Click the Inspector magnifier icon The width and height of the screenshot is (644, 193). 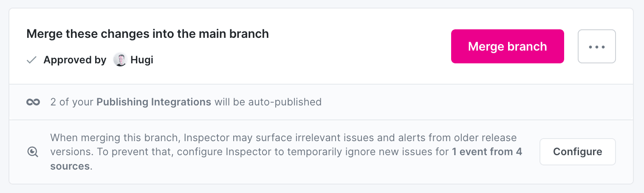click(x=33, y=152)
